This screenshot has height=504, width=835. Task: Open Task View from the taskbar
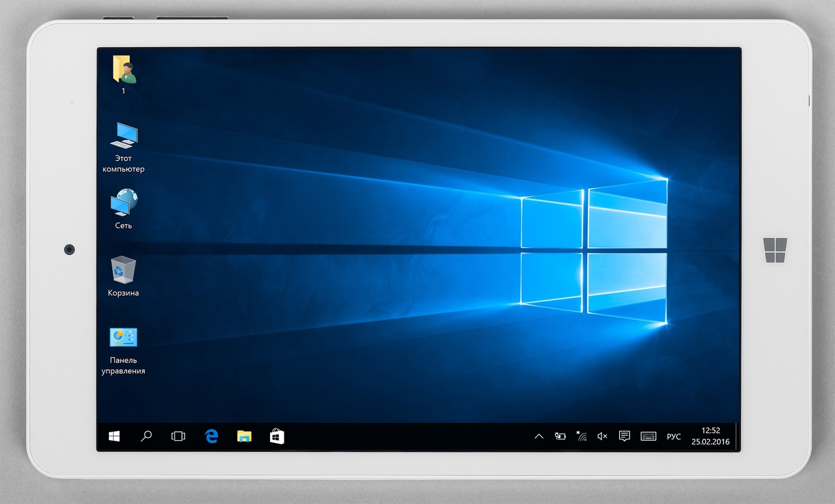pyautogui.click(x=179, y=436)
